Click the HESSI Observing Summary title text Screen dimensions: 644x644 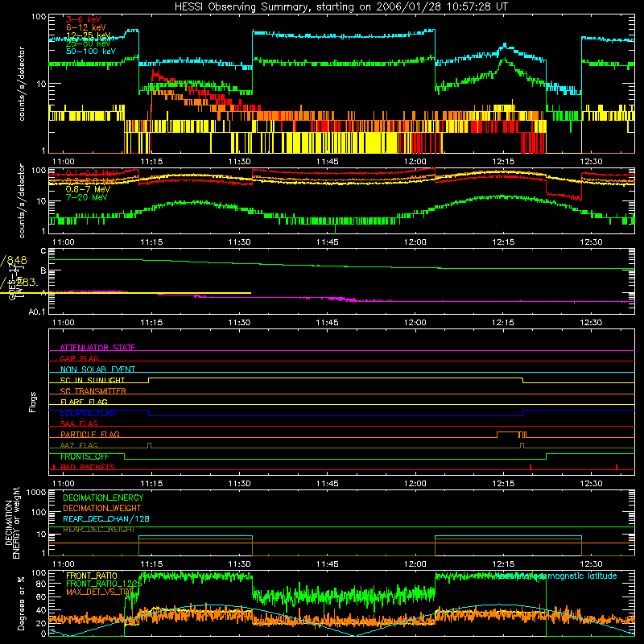click(x=341, y=7)
